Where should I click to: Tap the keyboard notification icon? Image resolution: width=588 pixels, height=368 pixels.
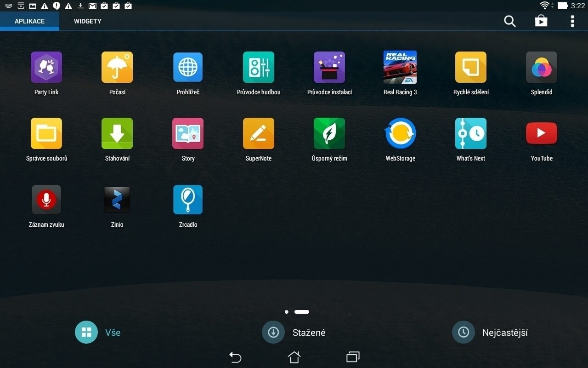(9, 6)
